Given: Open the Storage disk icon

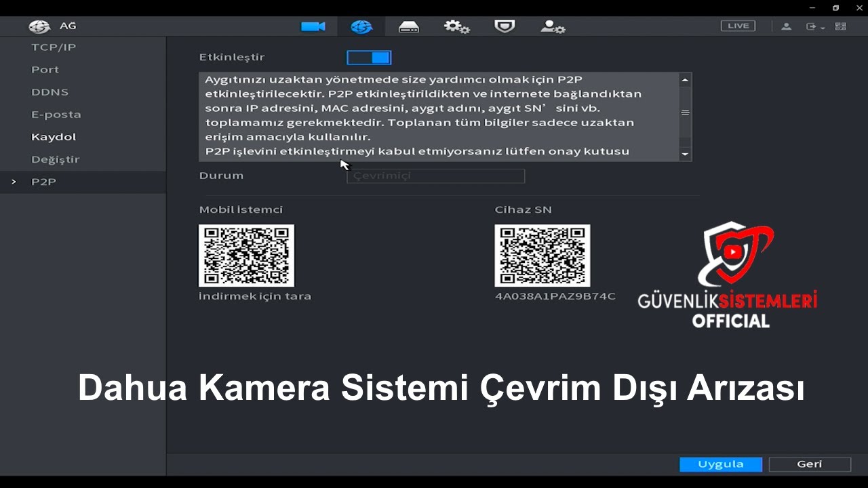Looking at the screenshot, I should pos(409,26).
